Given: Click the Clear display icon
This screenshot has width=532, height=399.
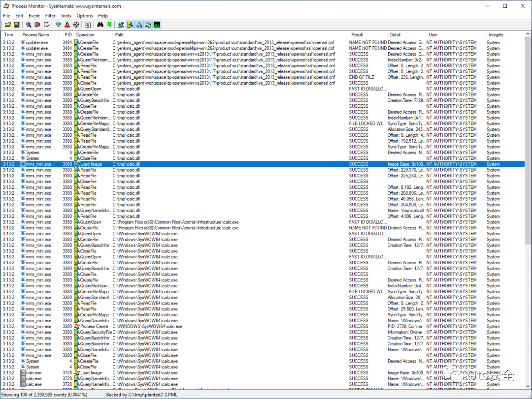Looking at the screenshot, I should pyautogui.click(x=46, y=25).
